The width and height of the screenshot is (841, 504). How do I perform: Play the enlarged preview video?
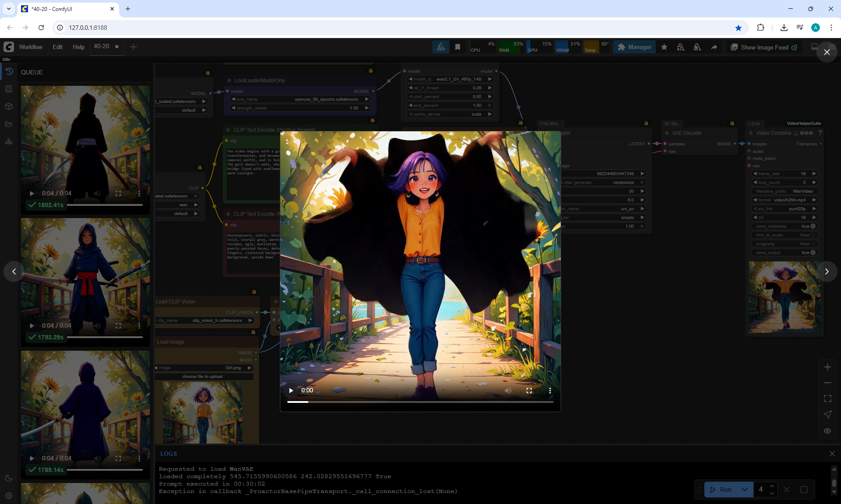[291, 391]
